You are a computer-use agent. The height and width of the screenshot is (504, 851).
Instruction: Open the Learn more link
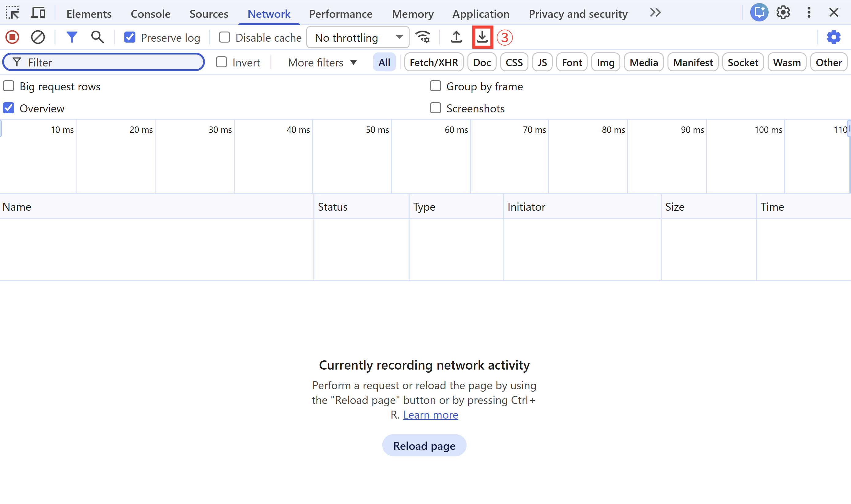430,415
